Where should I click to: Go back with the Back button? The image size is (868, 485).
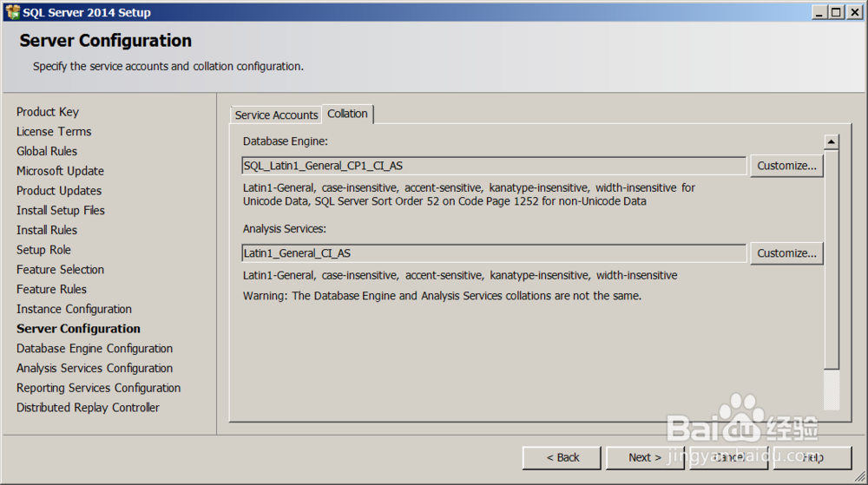[562, 457]
